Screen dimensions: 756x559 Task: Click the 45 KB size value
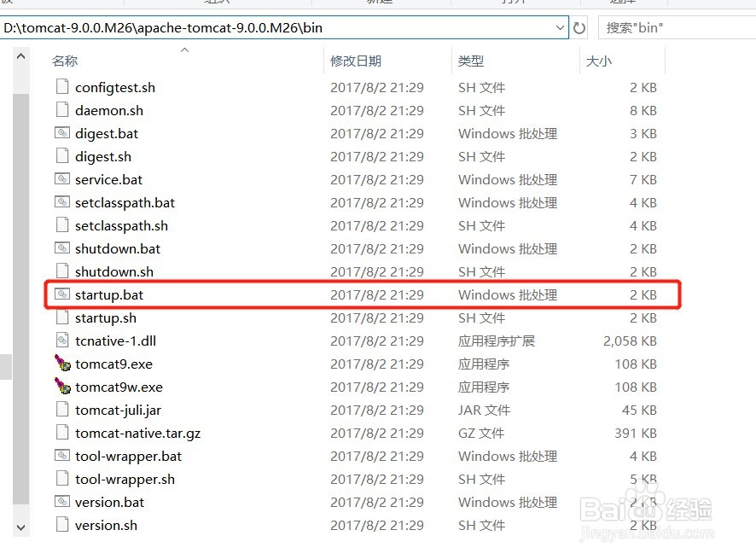[x=639, y=410]
